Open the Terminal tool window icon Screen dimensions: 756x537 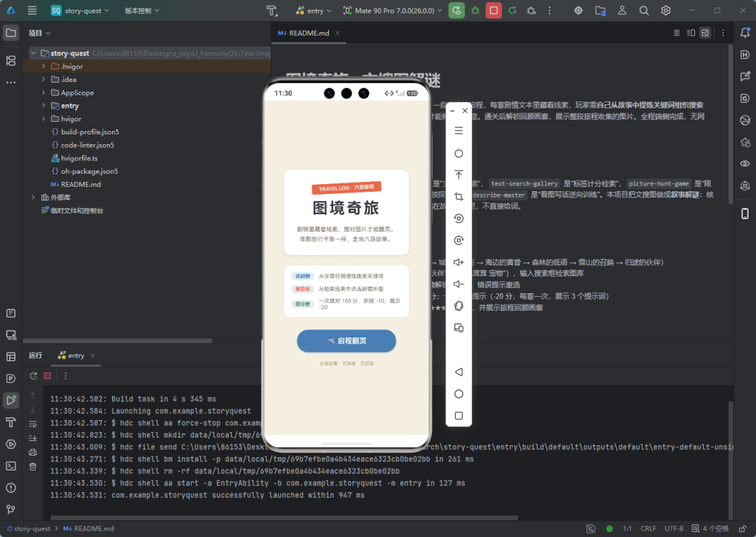pos(10,466)
